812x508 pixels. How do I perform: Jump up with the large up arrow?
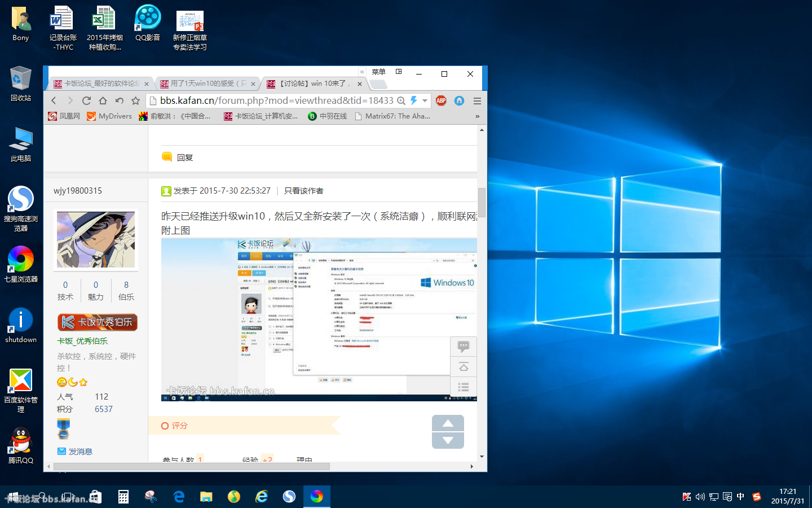pos(448,423)
